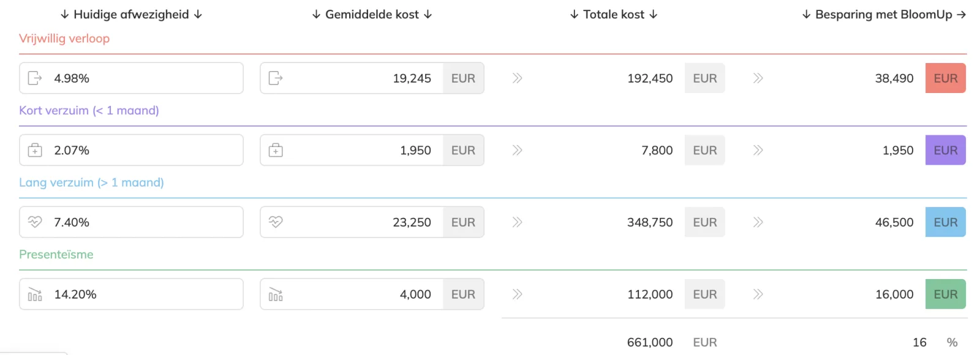Click the green EUR swatch next to 16,000
This screenshot has height=355, width=980.
point(945,294)
